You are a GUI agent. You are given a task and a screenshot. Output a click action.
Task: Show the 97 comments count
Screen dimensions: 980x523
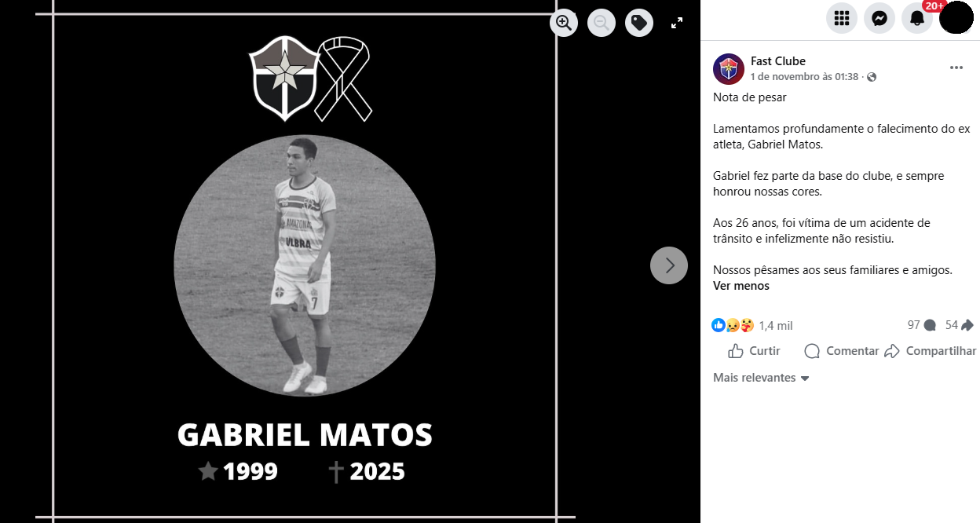(921, 325)
